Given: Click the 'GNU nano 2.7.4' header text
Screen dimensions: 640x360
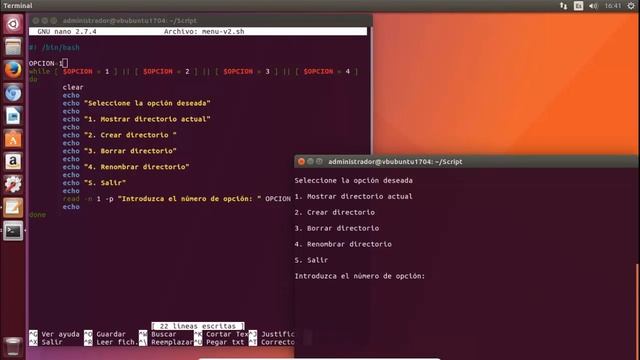Looking at the screenshot, I should click(67, 31).
